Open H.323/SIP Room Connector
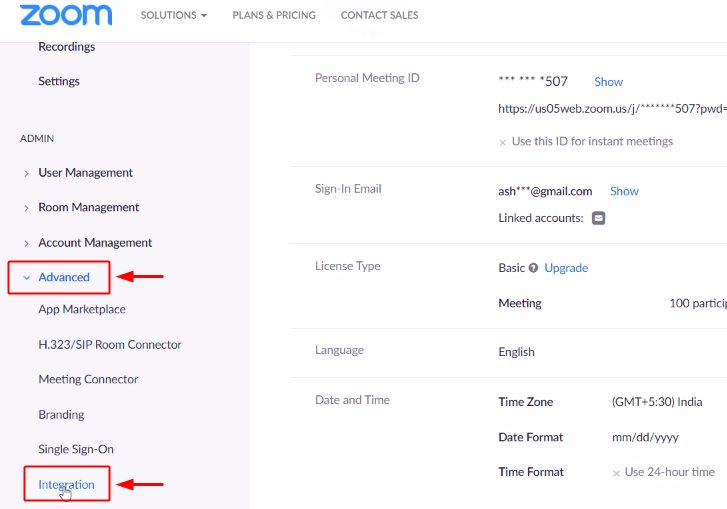The height and width of the screenshot is (509, 727). tap(110, 344)
